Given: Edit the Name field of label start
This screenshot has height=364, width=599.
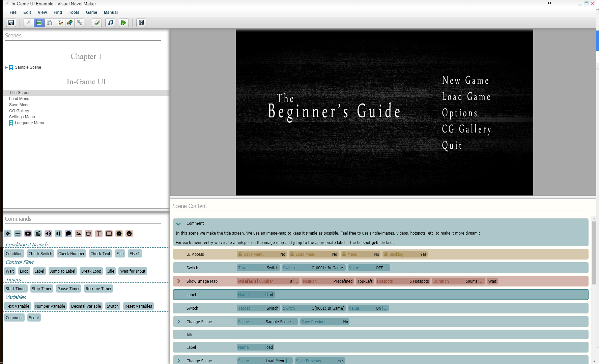Looking at the screenshot, I should coord(256,295).
